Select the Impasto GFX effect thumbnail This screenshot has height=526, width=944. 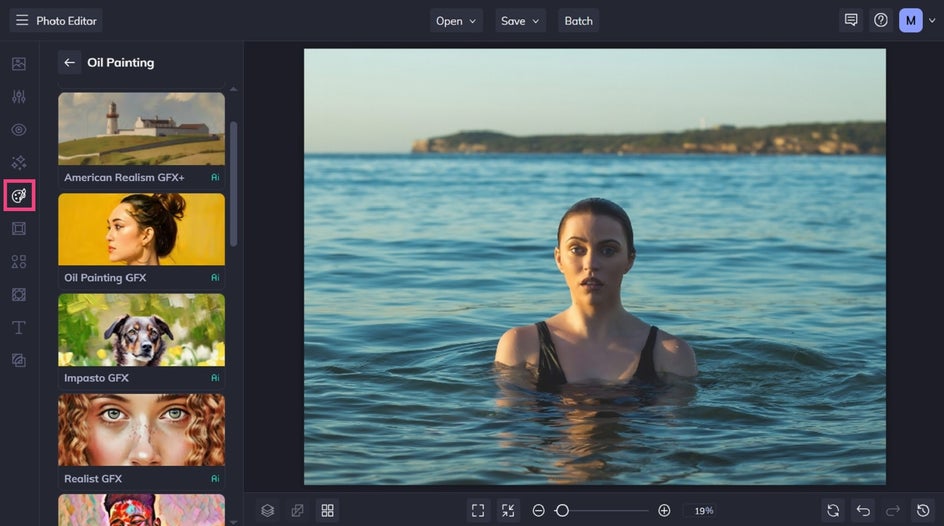pos(141,330)
